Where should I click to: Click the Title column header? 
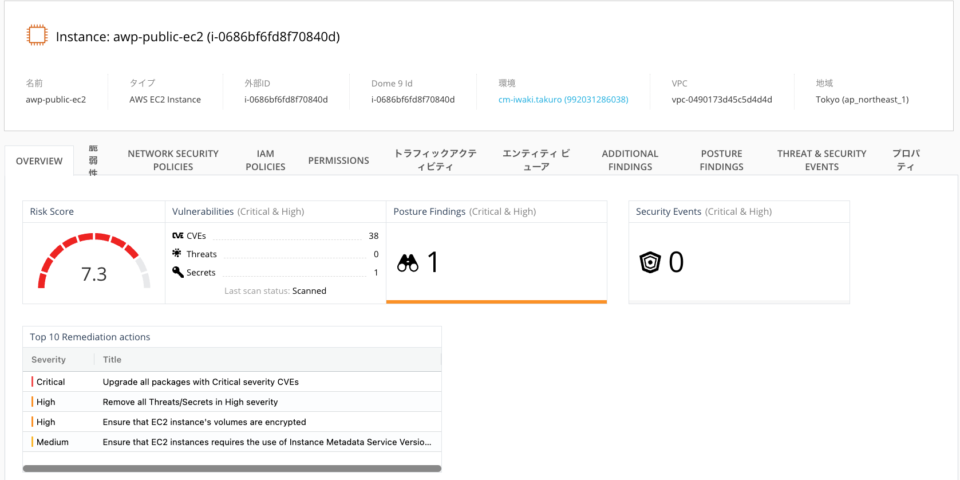point(112,359)
